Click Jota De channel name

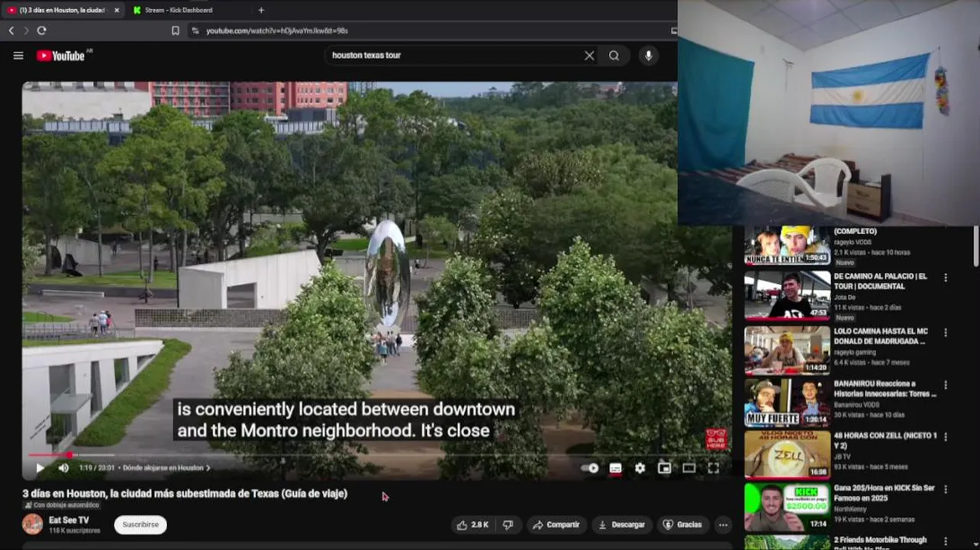(x=845, y=296)
